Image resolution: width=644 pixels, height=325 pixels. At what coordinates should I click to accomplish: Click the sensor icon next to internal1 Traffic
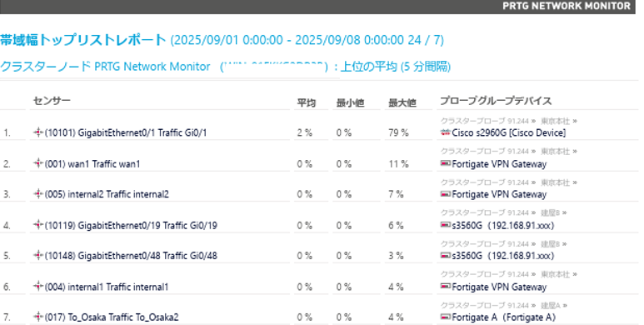[x=38, y=286]
